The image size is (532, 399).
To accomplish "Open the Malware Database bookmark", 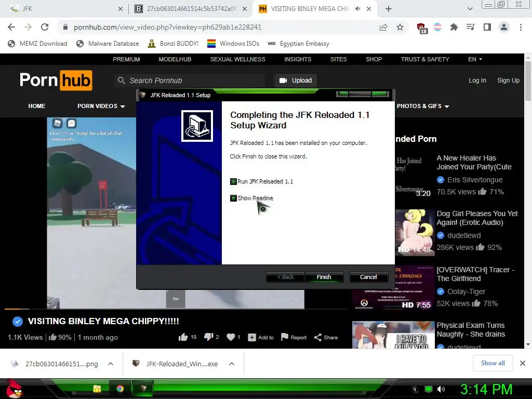I will pyautogui.click(x=108, y=44).
